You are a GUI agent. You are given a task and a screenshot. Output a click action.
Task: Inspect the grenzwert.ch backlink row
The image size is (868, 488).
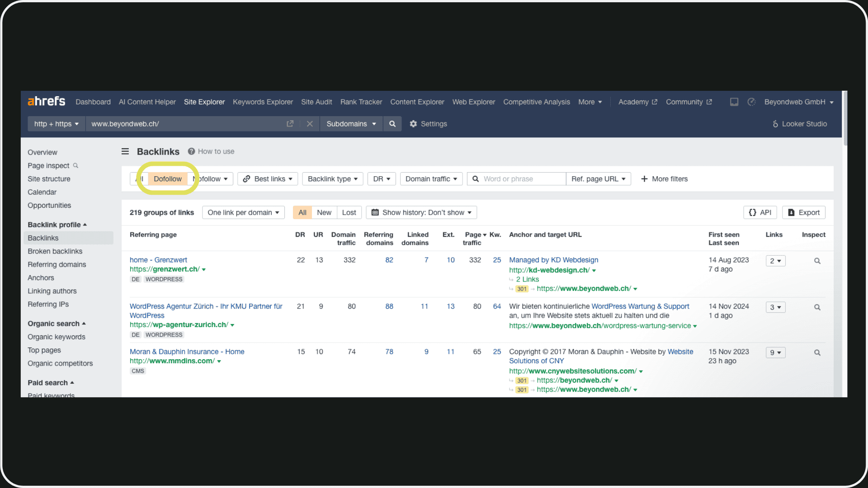817,261
